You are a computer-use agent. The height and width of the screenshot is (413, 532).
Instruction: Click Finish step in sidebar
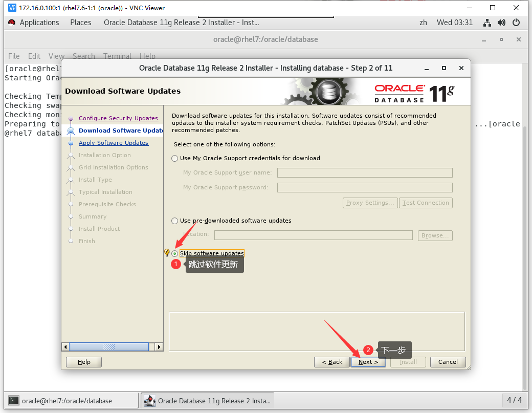pos(87,241)
